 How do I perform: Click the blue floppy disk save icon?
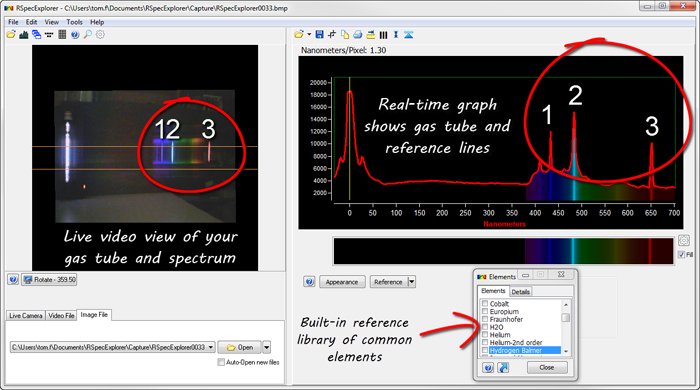pyautogui.click(x=319, y=34)
